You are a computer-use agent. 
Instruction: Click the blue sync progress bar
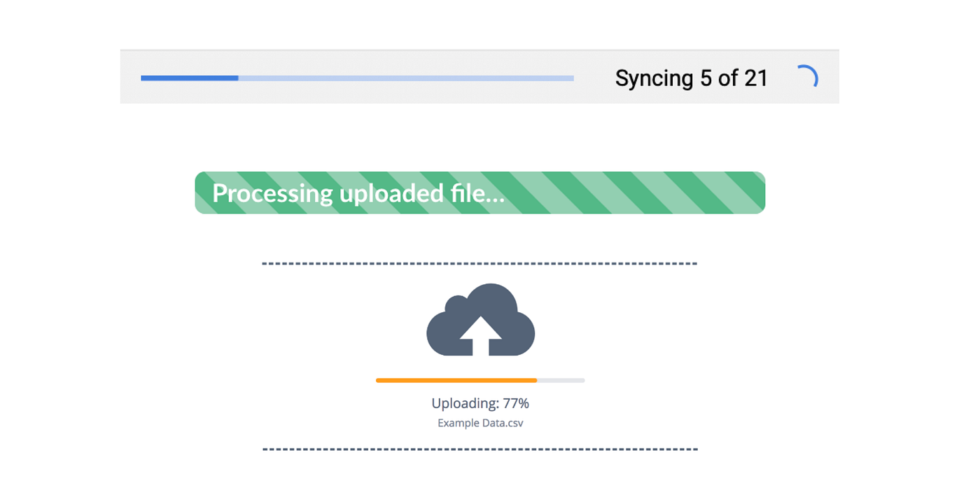(189, 78)
